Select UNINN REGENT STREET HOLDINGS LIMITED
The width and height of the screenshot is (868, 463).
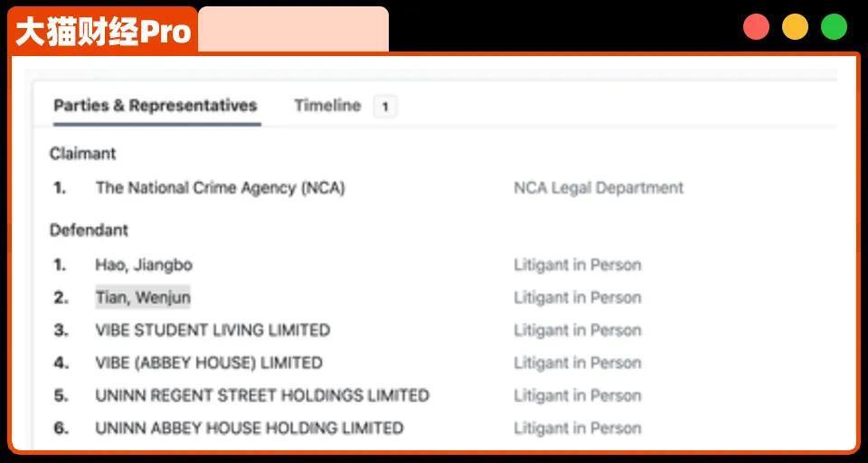[262, 395]
